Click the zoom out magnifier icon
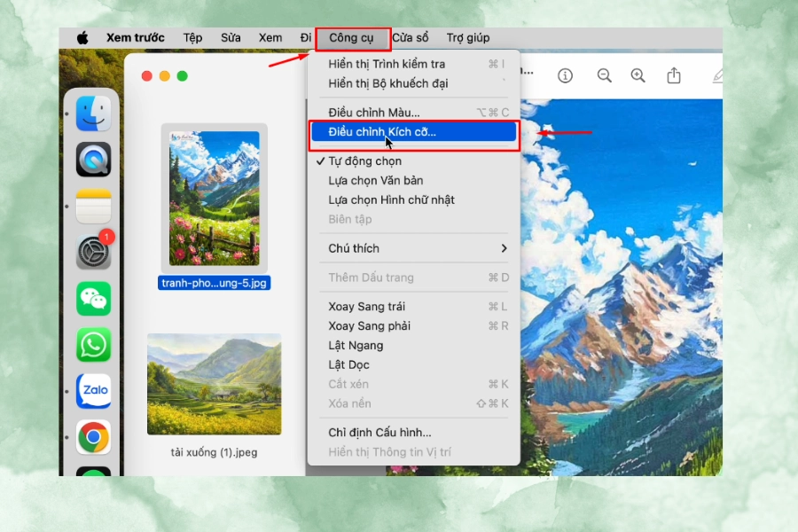This screenshot has width=798, height=532. coord(604,76)
